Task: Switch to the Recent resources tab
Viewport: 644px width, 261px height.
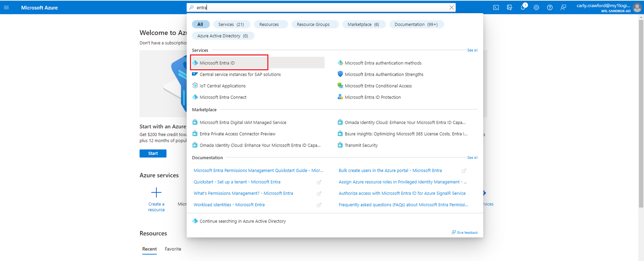Action: tap(150, 249)
